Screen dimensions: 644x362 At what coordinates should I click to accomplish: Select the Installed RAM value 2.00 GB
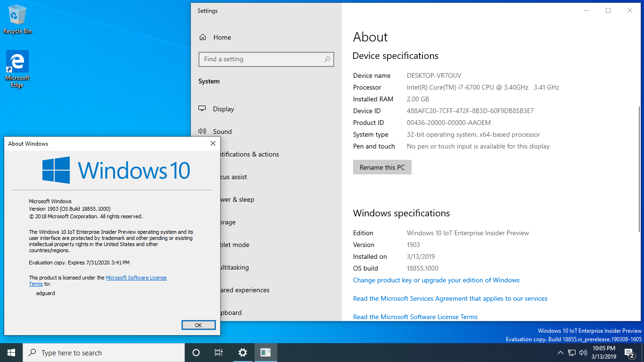(418, 99)
